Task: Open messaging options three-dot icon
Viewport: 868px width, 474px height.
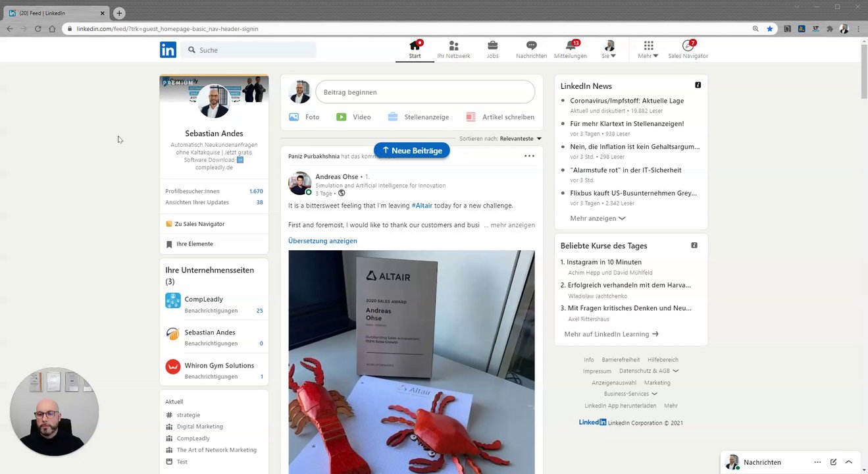Action: point(817,462)
